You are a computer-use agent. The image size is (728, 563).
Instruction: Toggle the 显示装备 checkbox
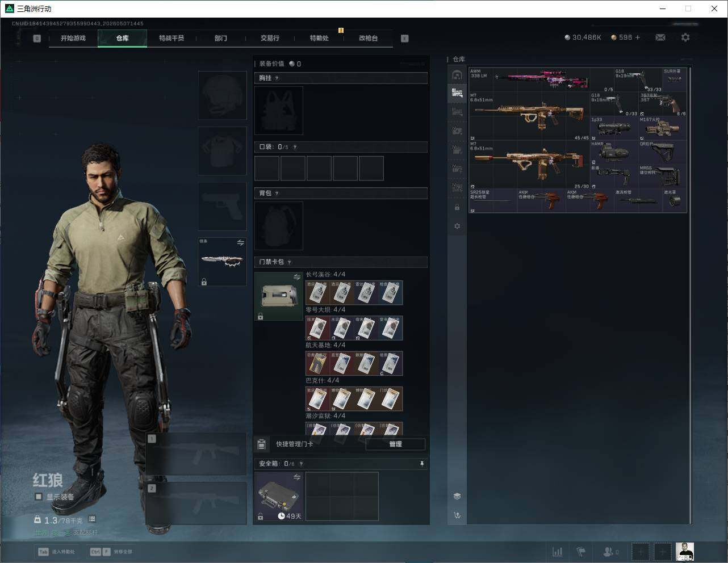pos(39,497)
